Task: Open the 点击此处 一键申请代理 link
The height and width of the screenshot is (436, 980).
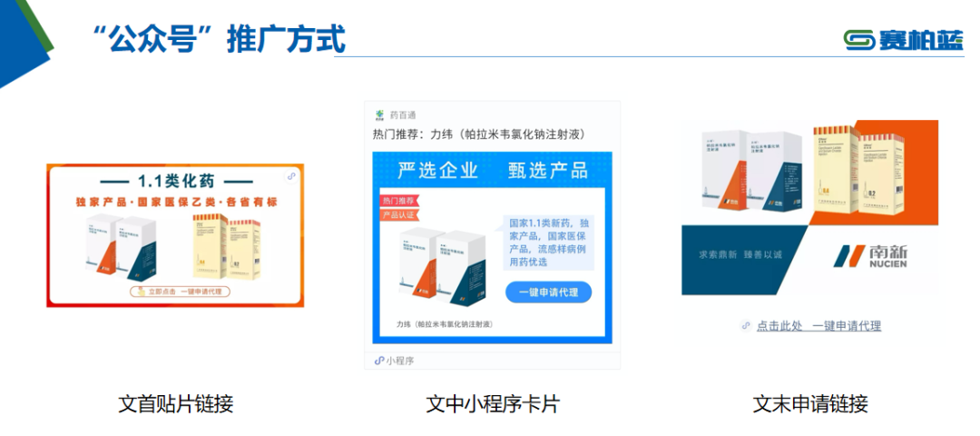Action: (818, 326)
